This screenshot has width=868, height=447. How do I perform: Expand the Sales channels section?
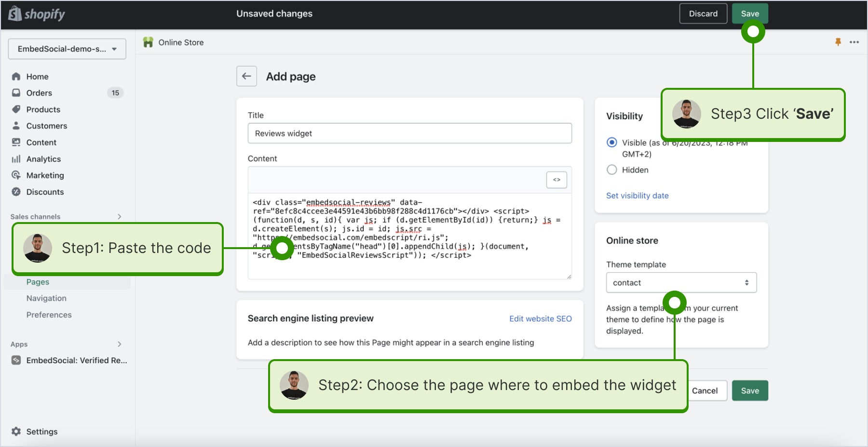(x=119, y=217)
